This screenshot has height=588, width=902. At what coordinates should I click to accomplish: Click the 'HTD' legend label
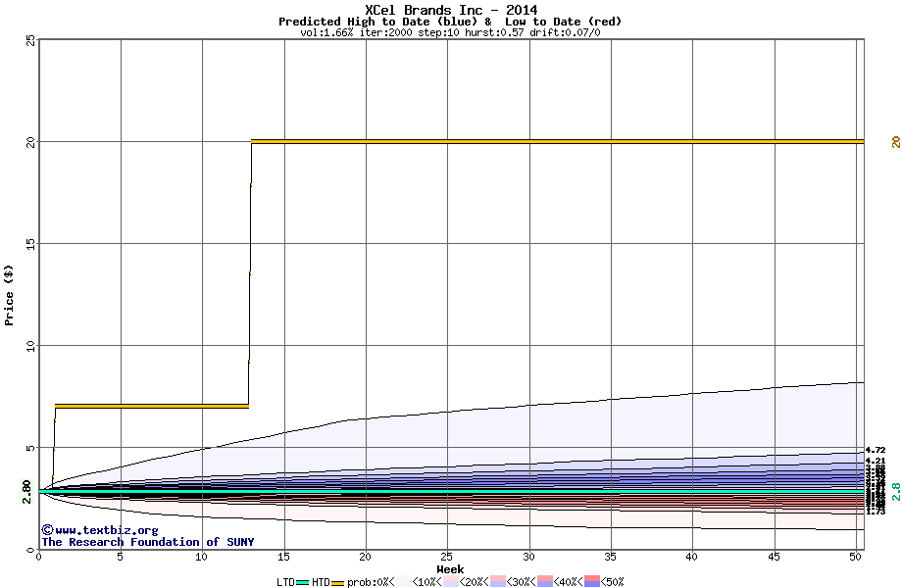pos(321,582)
